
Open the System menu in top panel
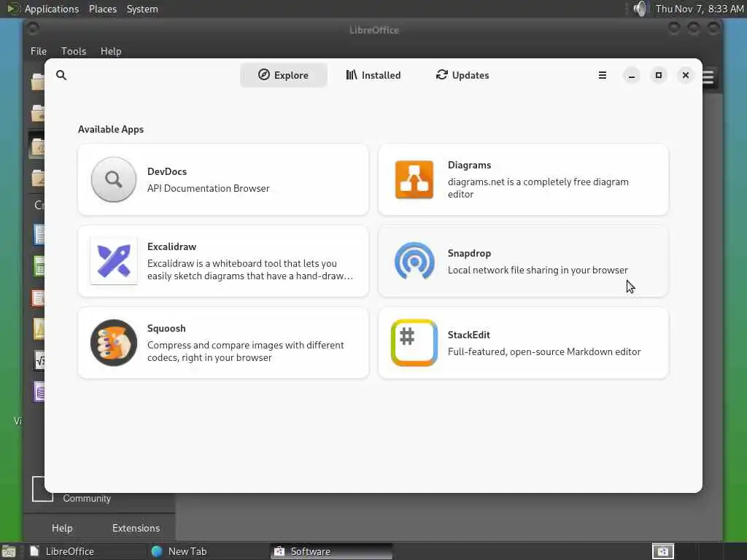pos(142,9)
